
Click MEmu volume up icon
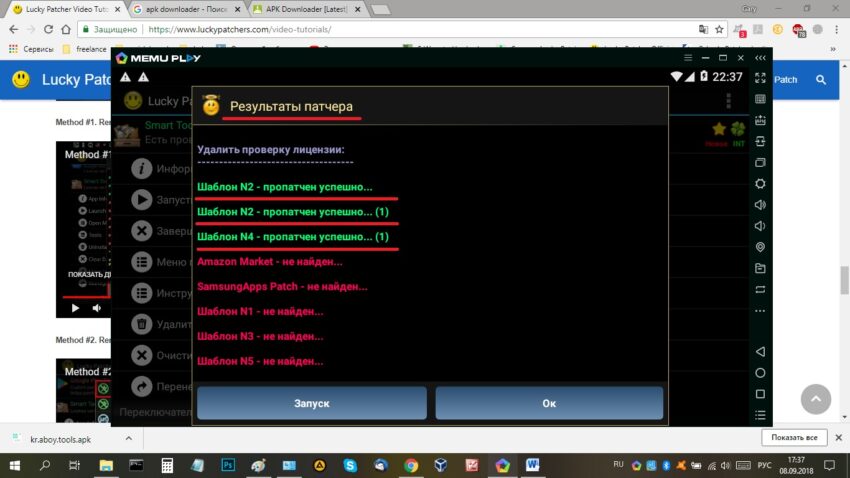pos(760,205)
